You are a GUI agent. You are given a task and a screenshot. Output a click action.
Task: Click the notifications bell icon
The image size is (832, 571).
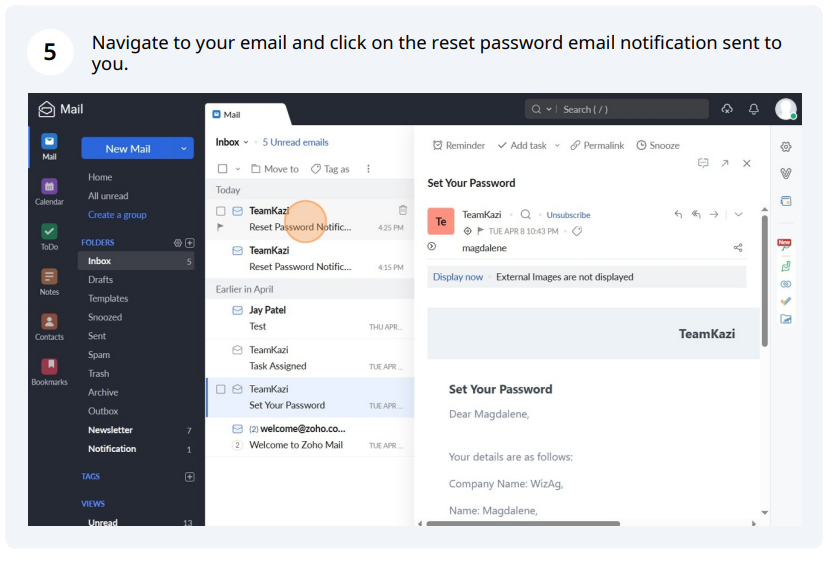(x=753, y=109)
